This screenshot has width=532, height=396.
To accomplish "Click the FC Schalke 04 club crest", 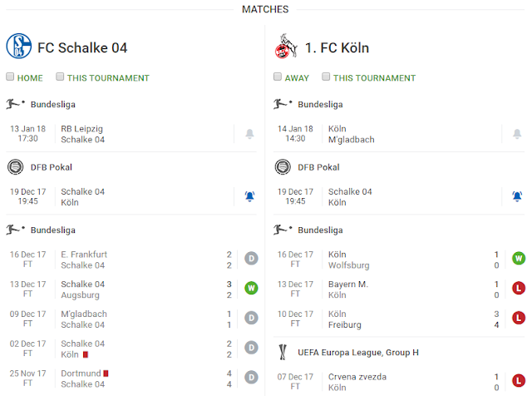I will click(19, 47).
